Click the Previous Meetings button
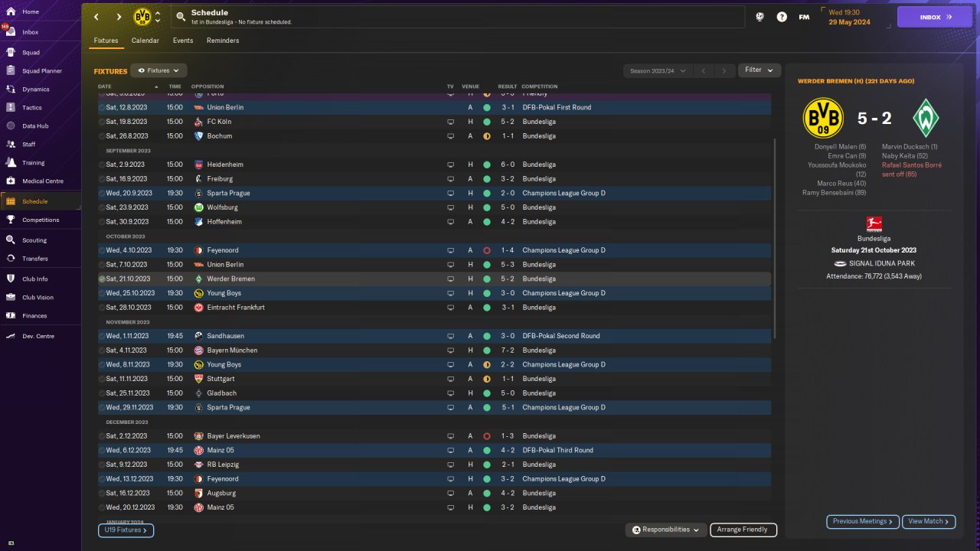980x551 pixels. point(863,521)
